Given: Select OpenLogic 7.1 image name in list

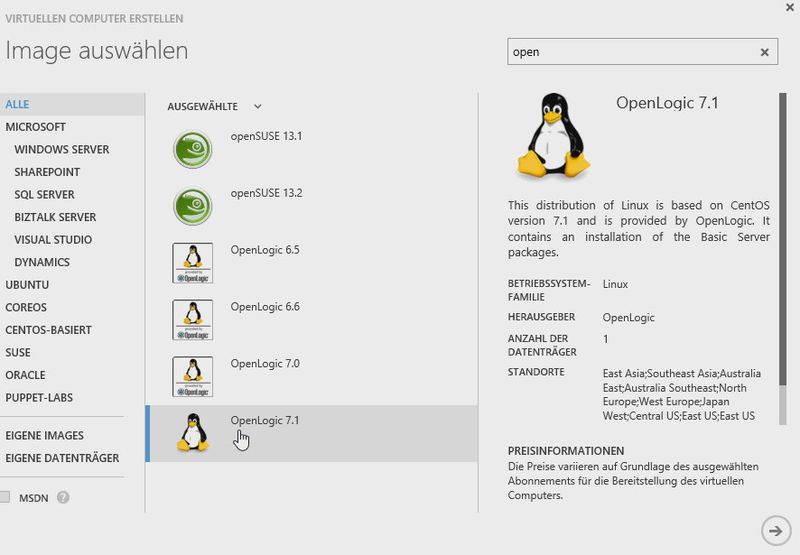Looking at the screenshot, I should point(265,420).
